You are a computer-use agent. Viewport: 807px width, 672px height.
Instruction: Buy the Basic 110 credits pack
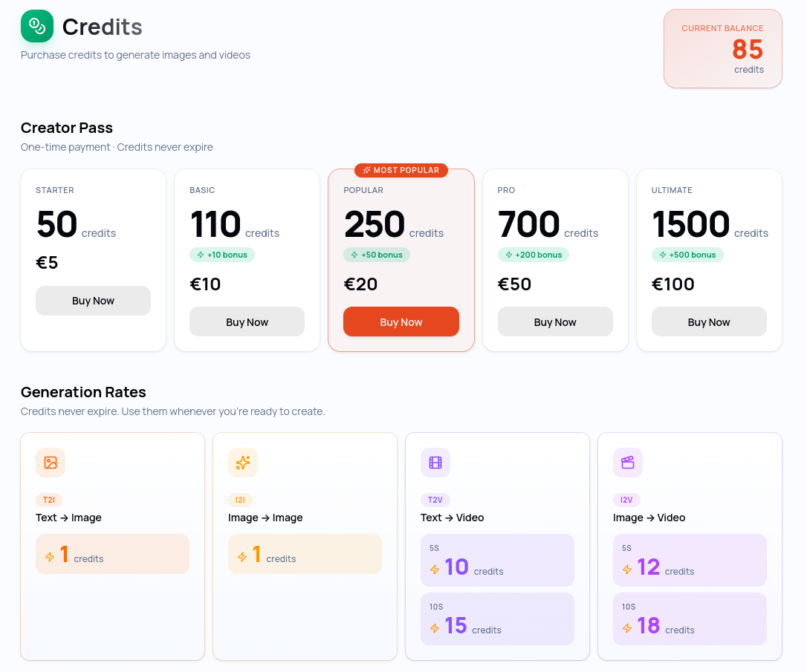[x=247, y=322]
